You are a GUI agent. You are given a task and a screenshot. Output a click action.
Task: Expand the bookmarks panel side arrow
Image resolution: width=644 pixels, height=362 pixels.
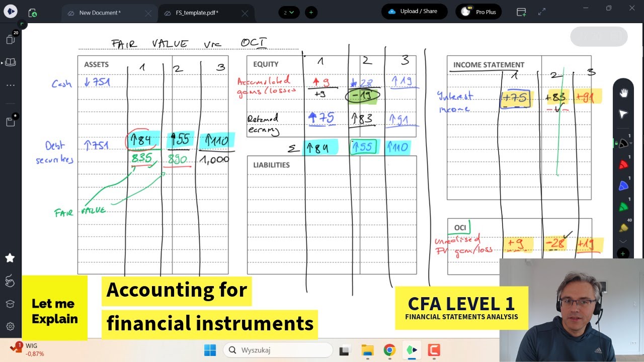(x=3, y=63)
